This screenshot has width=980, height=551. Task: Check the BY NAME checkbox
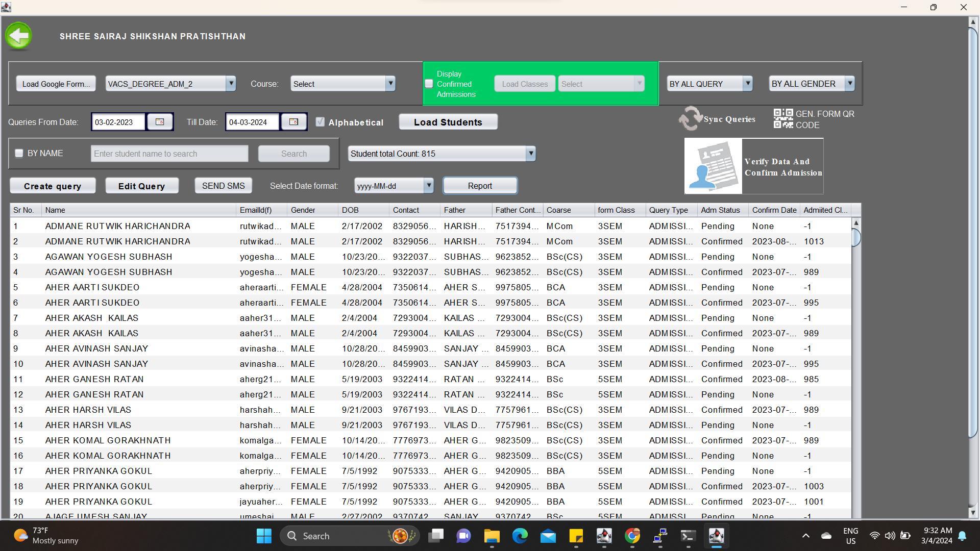19,154
